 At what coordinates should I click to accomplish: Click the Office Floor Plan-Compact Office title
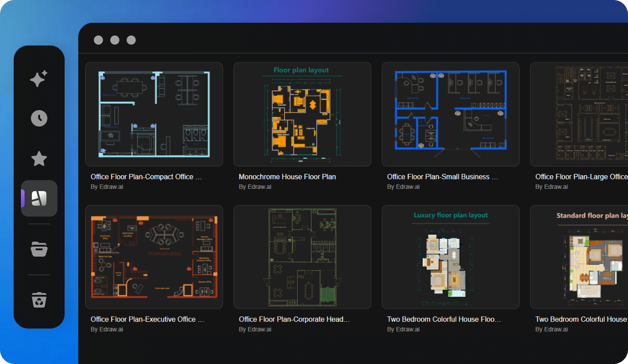coord(146,177)
